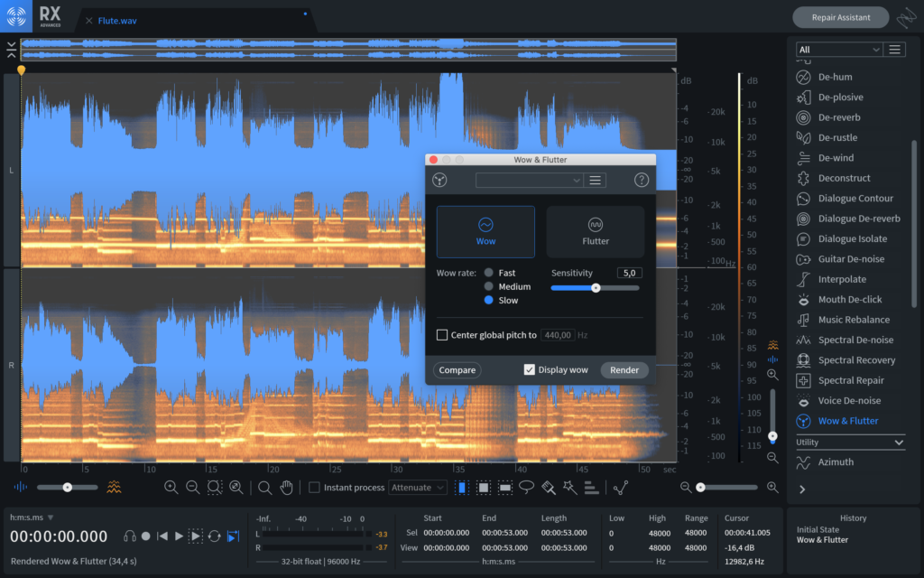
Task: Open the Repair Assistant
Action: tap(839, 17)
